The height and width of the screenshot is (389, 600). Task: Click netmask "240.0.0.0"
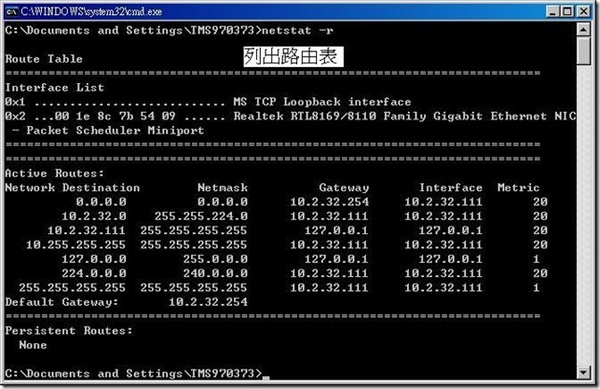tap(215, 274)
